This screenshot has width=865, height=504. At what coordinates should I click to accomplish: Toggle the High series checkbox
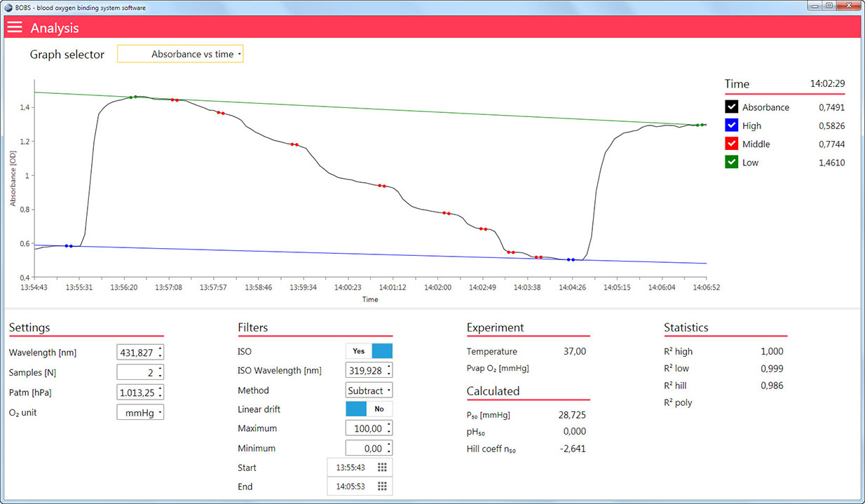pyautogui.click(x=732, y=125)
